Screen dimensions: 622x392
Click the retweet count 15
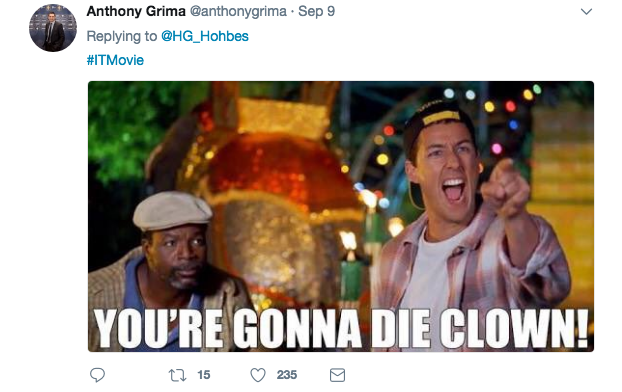click(x=204, y=375)
